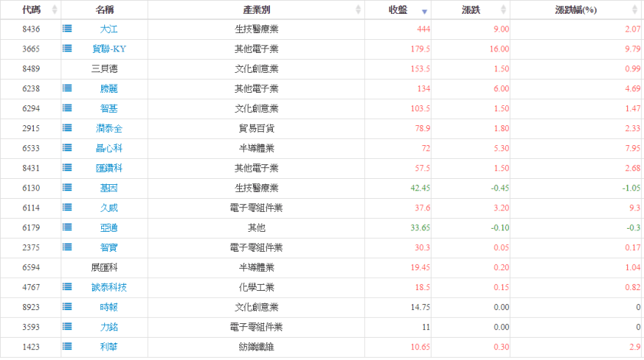Click the list icon beside 大江
644x360 pixels.
tap(67, 29)
